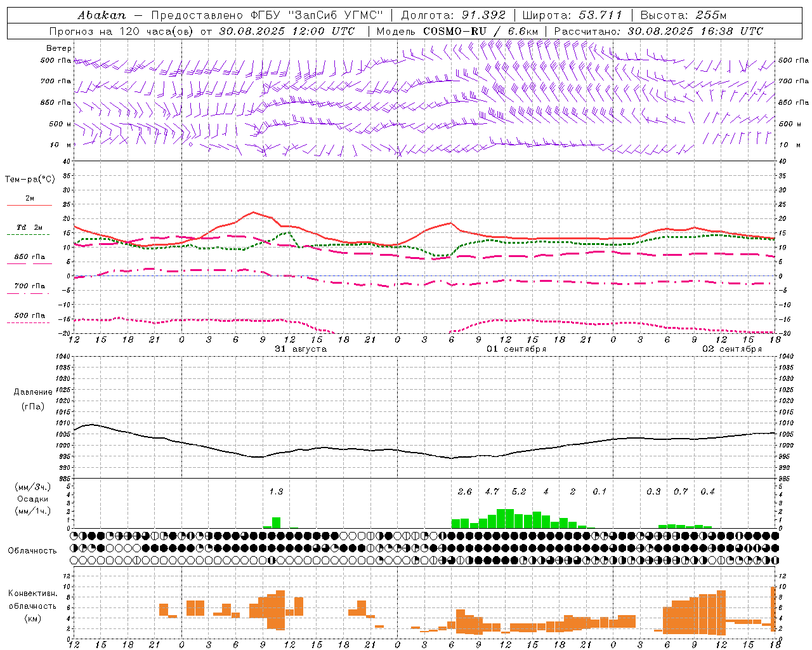The image size is (812, 650).
Task: Click the 2.6 precipitation total value
Action: pos(465,492)
